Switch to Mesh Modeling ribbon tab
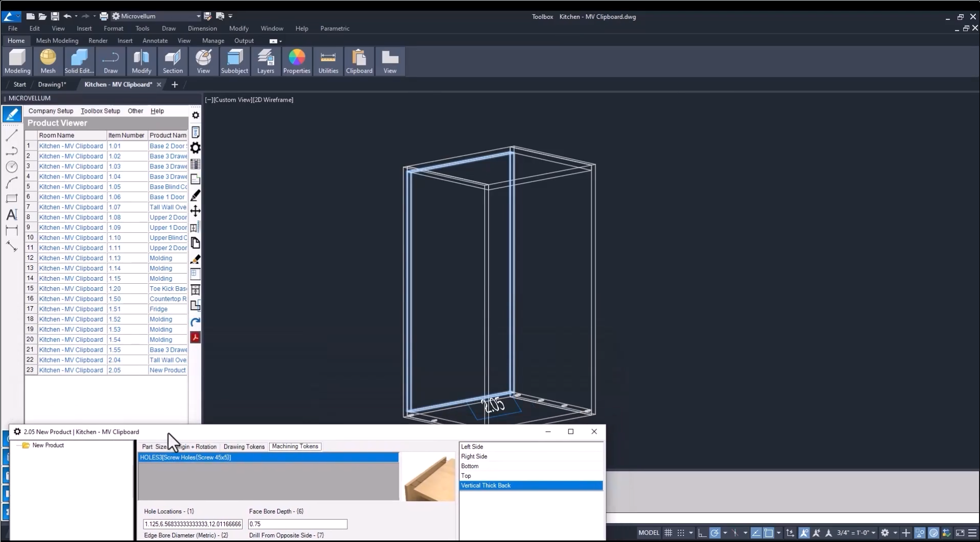The height and width of the screenshot is (542, 980). tap(57, 41)
